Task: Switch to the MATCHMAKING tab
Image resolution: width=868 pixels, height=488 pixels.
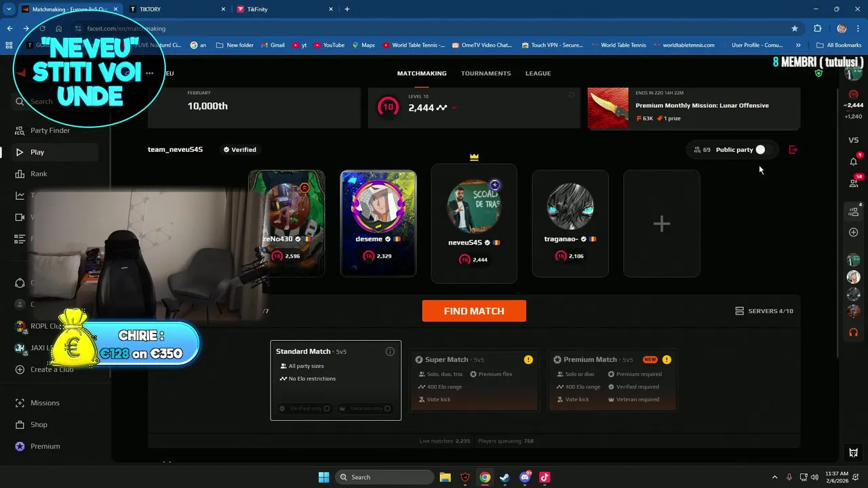Action: click(422, 73)
